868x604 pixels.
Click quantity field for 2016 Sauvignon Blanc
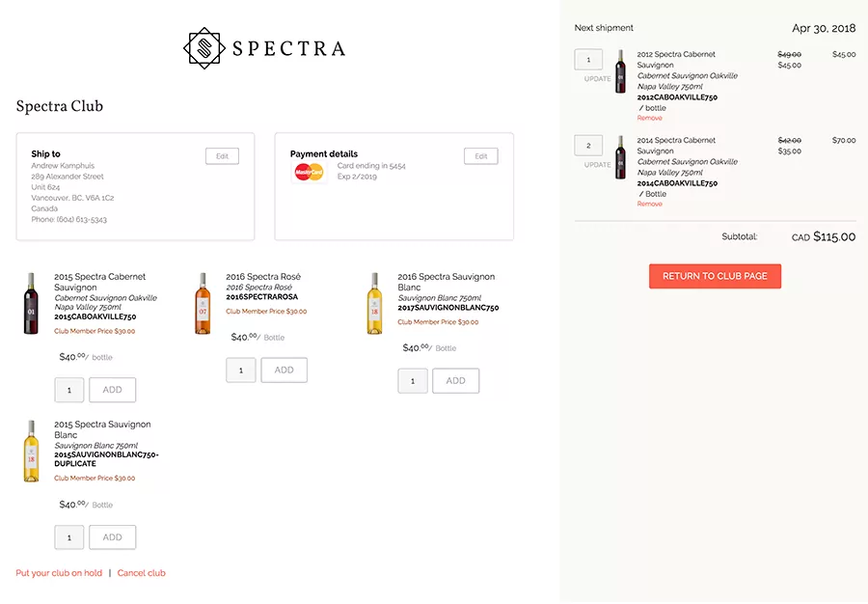[x=413, y=381]
